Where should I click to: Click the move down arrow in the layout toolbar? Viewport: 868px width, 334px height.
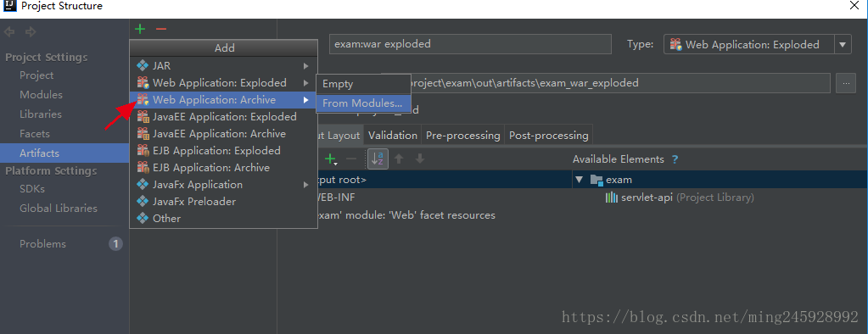420,159
